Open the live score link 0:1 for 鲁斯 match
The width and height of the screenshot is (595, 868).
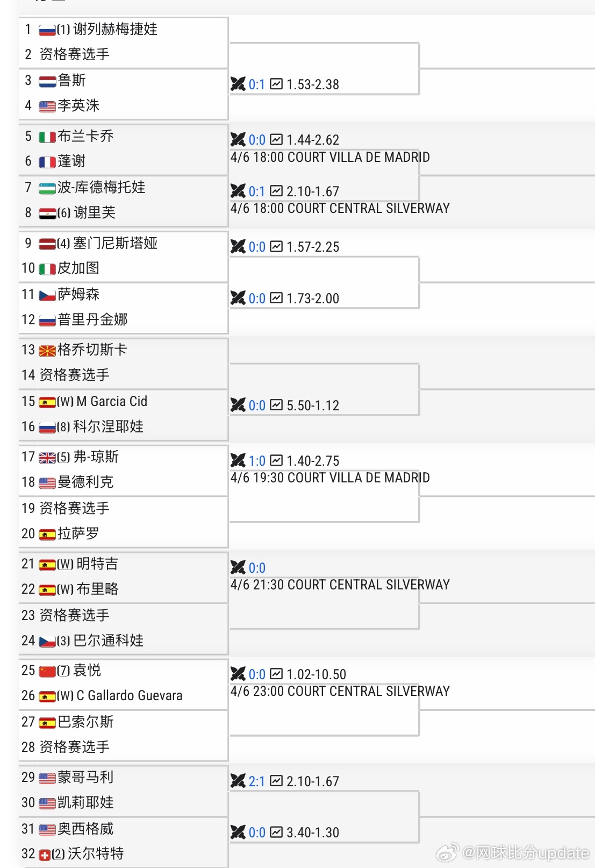(x=256, y=84)
